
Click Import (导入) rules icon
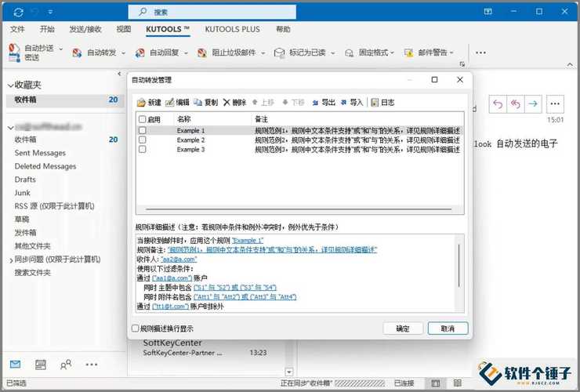point(343,103)
